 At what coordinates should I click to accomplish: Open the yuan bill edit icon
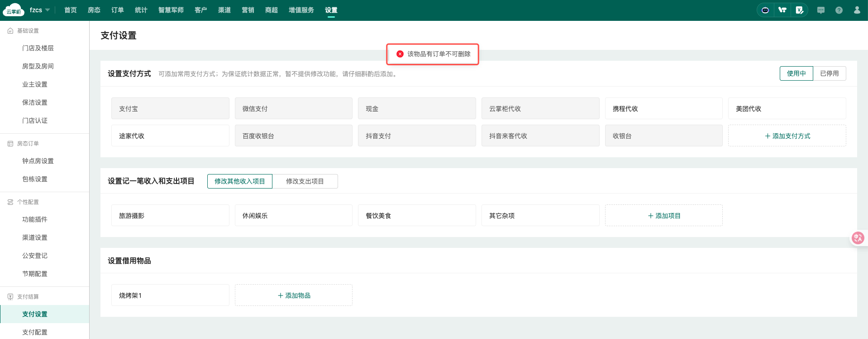pyautogui.click(x=799, y=10)
